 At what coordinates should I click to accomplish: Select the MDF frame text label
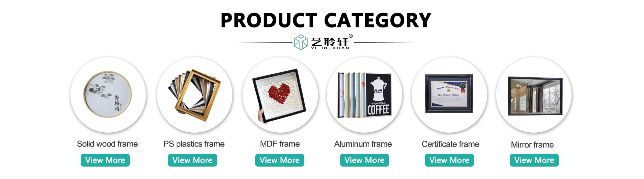pos(280,144)
